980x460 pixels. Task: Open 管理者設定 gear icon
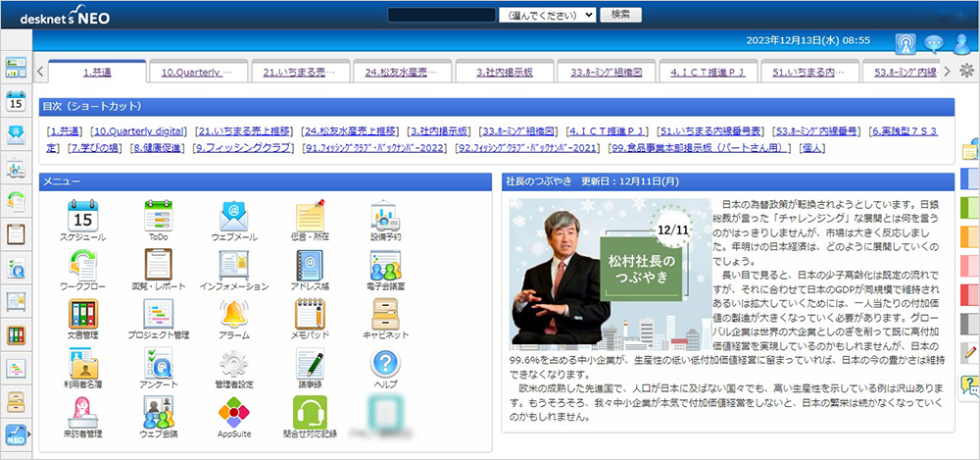(234, 368)
